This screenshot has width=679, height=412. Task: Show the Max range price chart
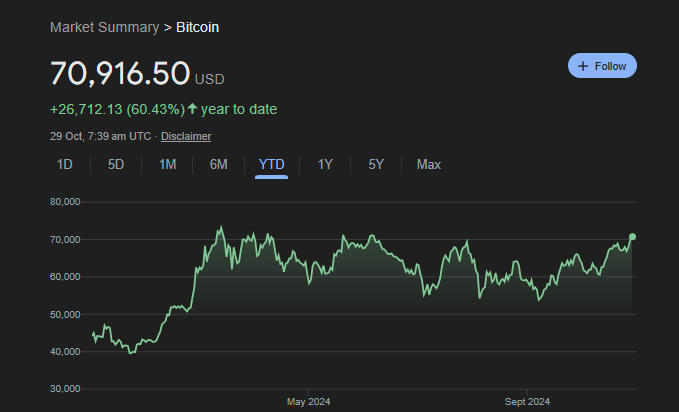[x=429, y=165]
